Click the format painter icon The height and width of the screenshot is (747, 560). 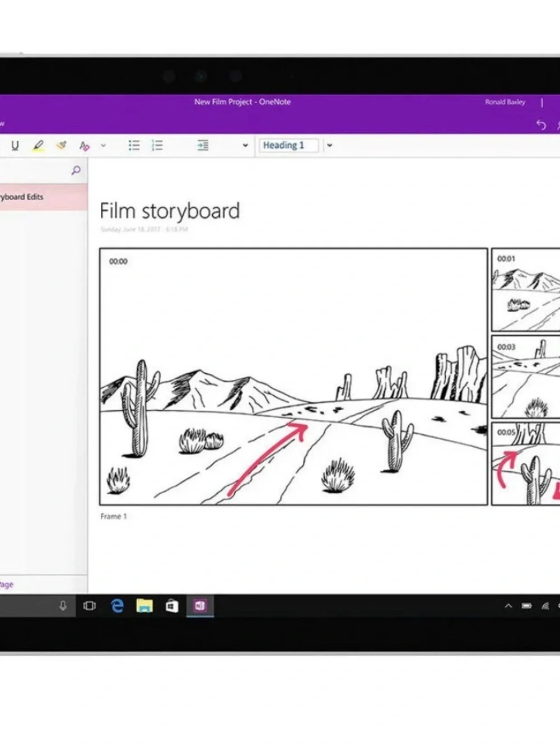pyautogui.click(x=61, y=146)
